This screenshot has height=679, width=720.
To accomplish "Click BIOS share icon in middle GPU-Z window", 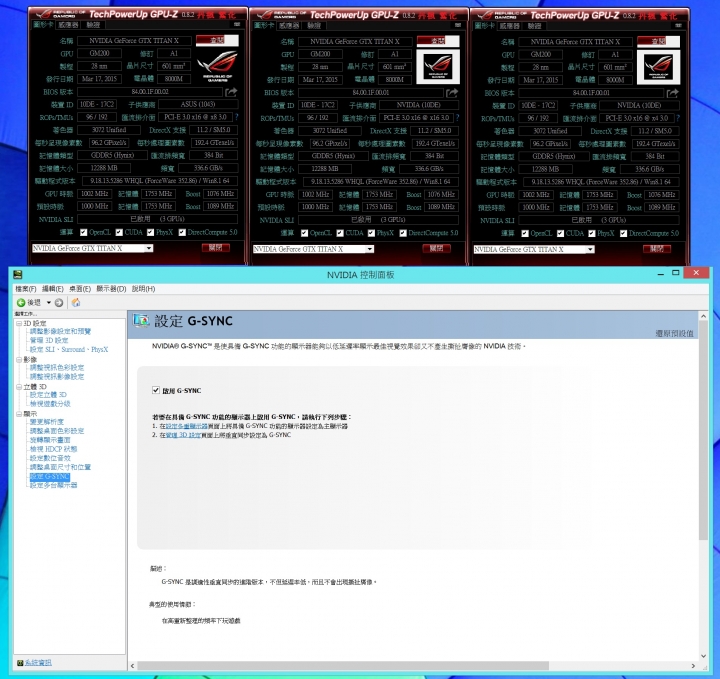I will pos(452,93).
